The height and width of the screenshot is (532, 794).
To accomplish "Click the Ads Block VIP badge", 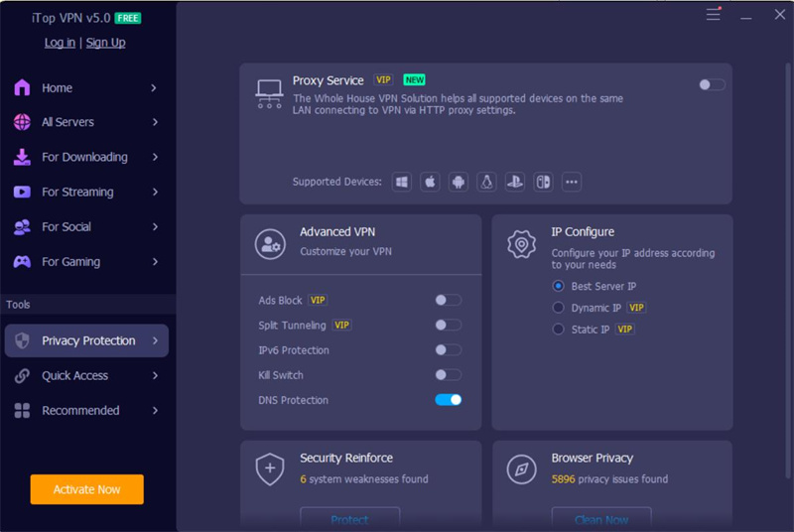I will [318, 300].
